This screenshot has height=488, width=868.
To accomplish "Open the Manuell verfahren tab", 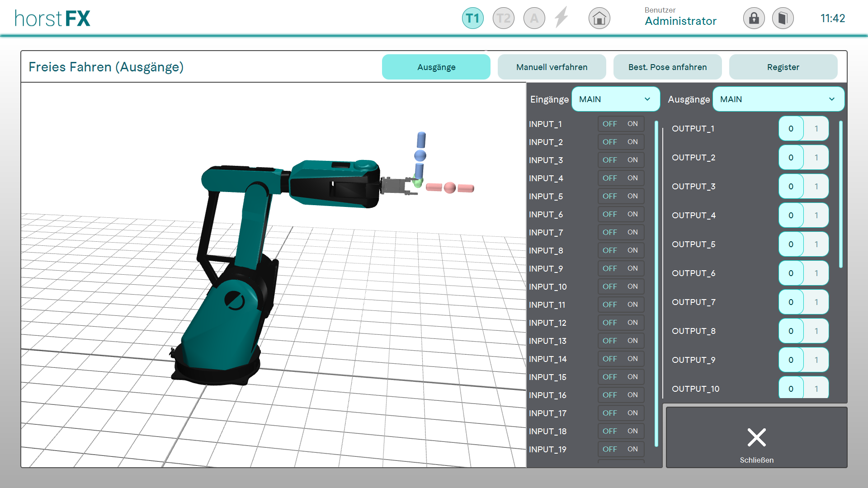I will (552, 67).
